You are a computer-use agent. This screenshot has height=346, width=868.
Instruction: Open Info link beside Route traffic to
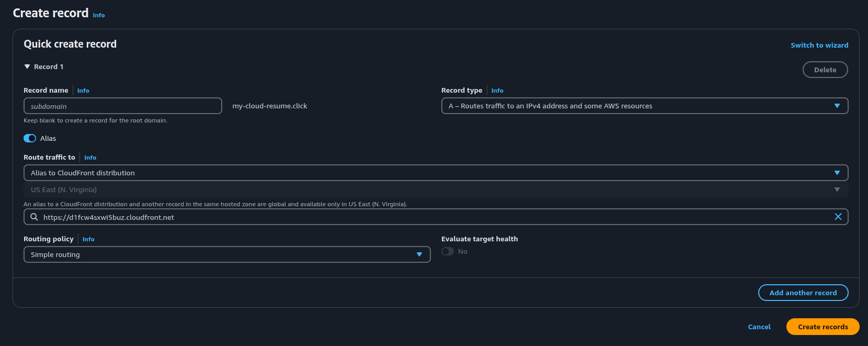tap(90, 158)
